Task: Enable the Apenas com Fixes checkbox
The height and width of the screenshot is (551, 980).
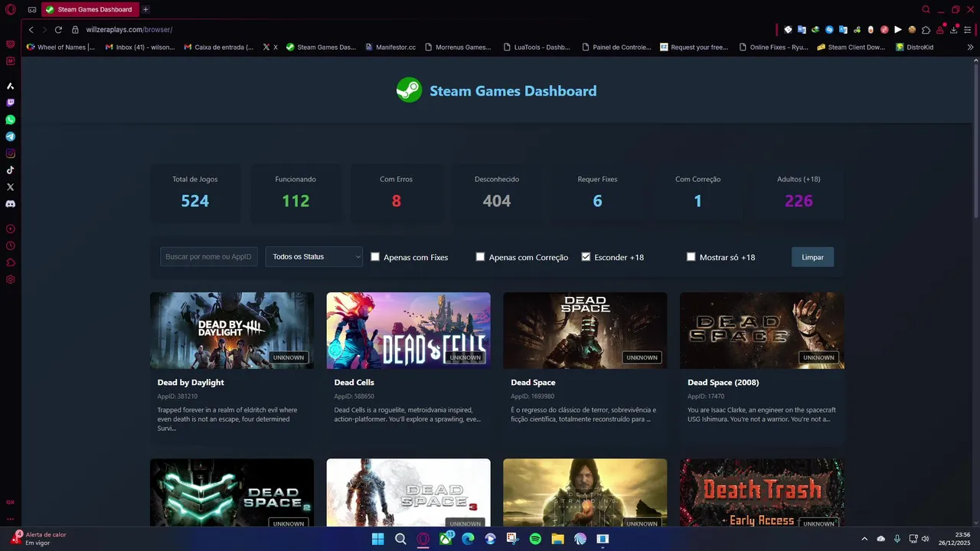Action: [x=375, y=257]
